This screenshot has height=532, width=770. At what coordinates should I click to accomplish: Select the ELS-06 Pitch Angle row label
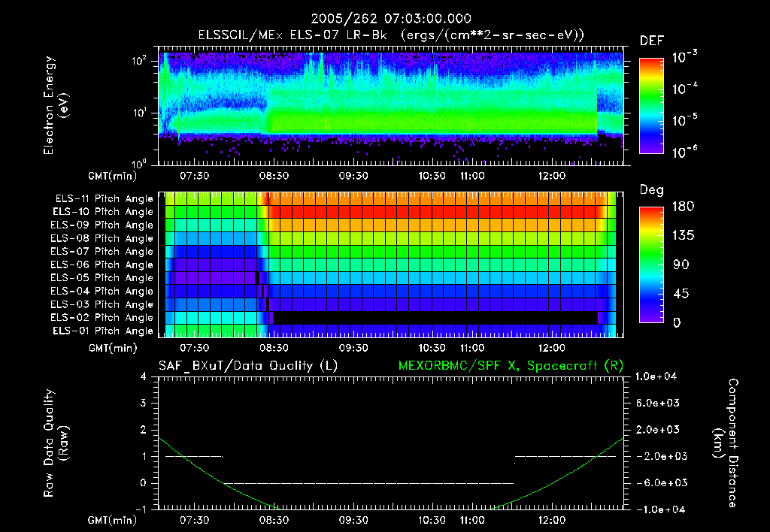coord(102,265)
